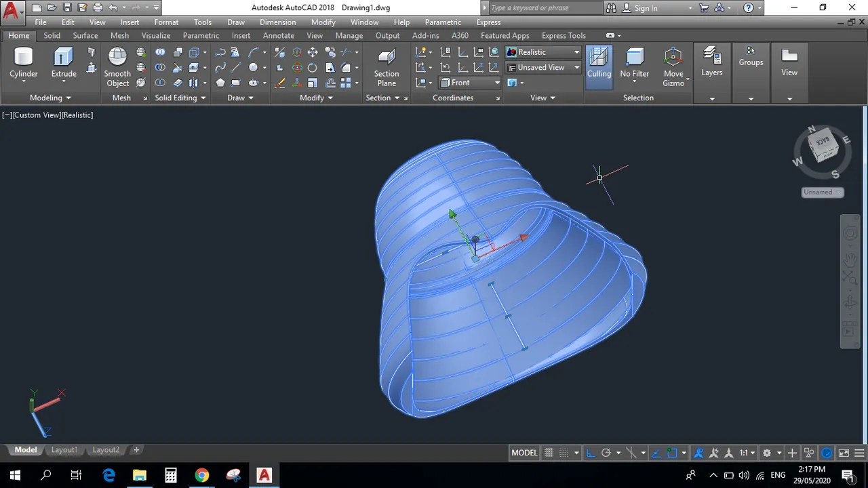Viewport: 868px width, 488px height.
Task: Click the [Custom View] viewport label
Action: click(37, 115)
